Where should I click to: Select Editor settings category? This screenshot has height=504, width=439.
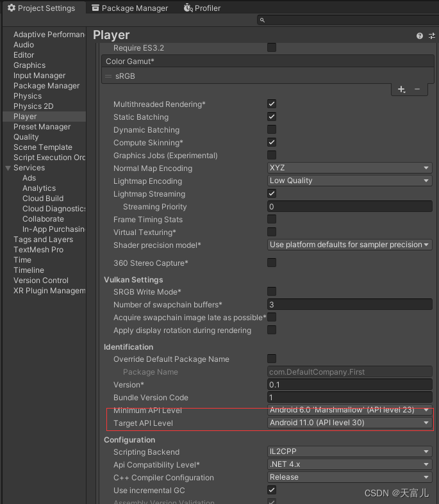(x=44, y=55)
